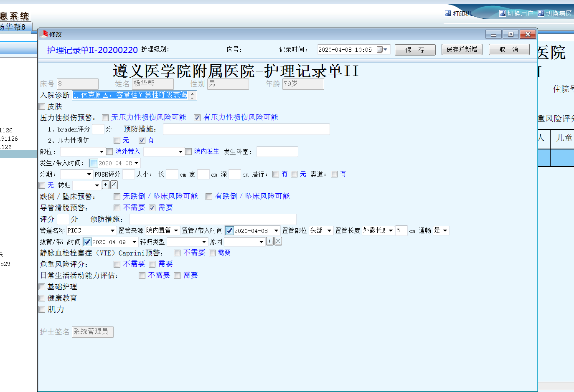The height and width of the screenshot is (392, 574).
Task: Check 不需要 for VTE Caprini预警
Action: tap(177, 253)
